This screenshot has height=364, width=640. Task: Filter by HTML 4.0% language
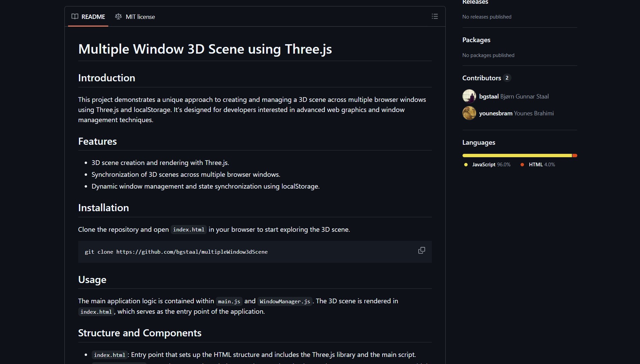pyautogui.click(x=541, y=165)
